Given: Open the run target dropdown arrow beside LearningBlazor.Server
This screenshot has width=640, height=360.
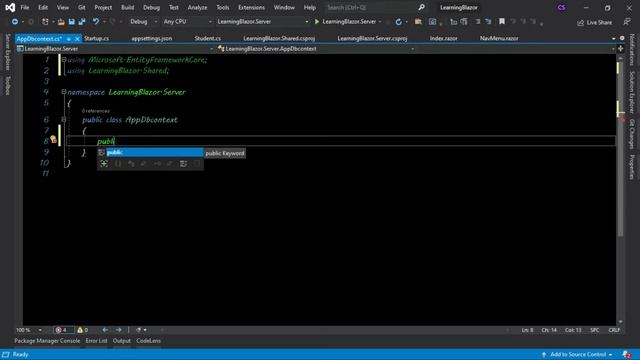Looking at the screenshot, I should click(380, 22).
